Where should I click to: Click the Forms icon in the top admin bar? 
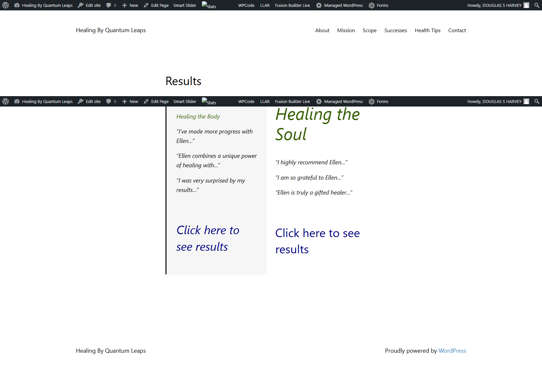372,5
